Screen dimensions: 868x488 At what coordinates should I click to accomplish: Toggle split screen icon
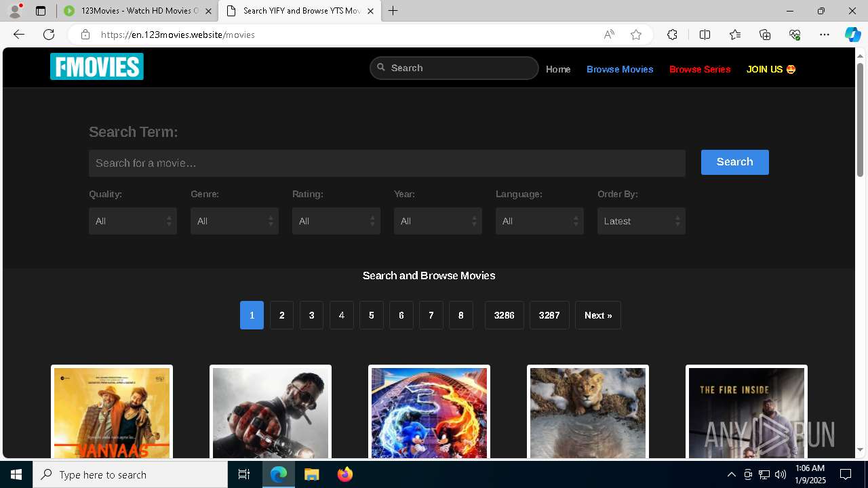point(705,35)
